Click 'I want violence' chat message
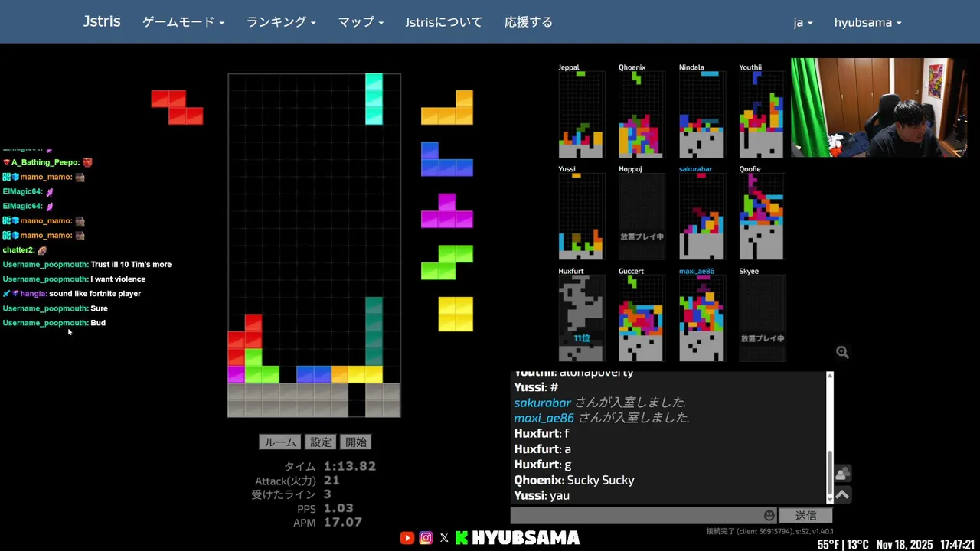 pos(118,279)
